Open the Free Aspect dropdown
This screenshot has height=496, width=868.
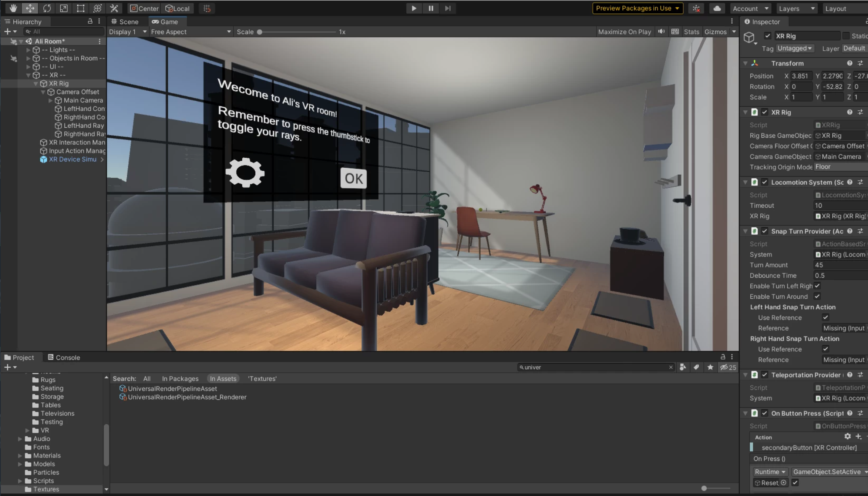[191, 32]
